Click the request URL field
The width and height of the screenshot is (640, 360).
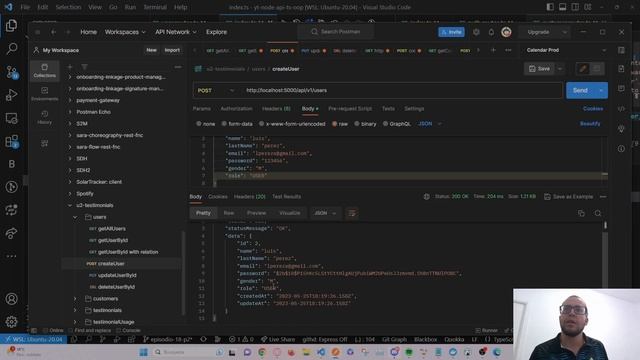[402, 90]
